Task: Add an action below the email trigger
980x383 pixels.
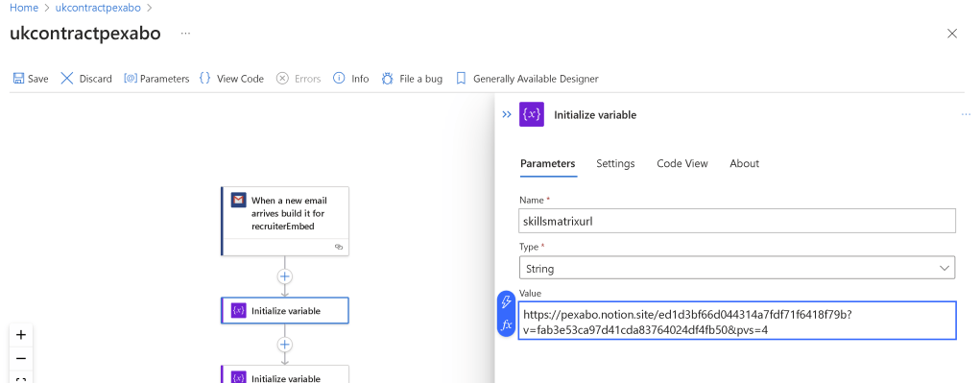Action: pyautogui.click(x=285, y=276)
